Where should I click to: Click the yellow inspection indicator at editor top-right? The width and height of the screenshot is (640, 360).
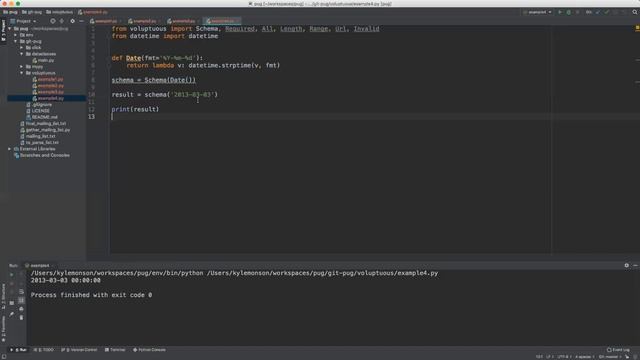[x=637, y=28]
